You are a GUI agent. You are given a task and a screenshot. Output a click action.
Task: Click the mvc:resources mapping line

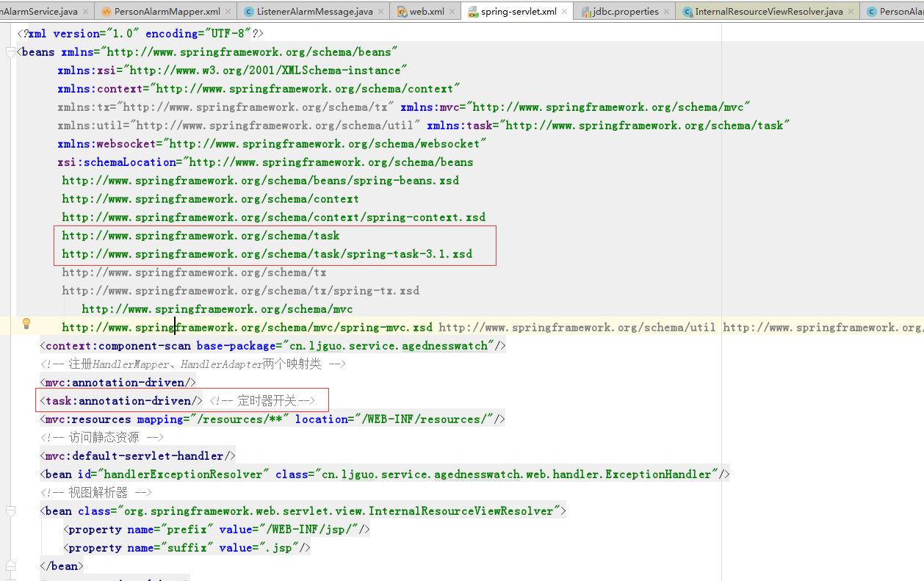[272, 419]
